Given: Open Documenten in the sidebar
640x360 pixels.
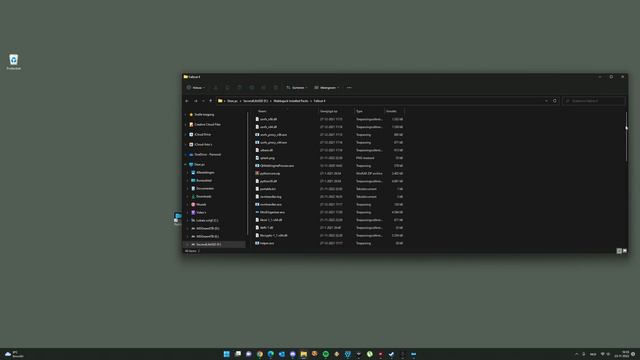Looking at the screenshot, I should [x=205, y=189].
